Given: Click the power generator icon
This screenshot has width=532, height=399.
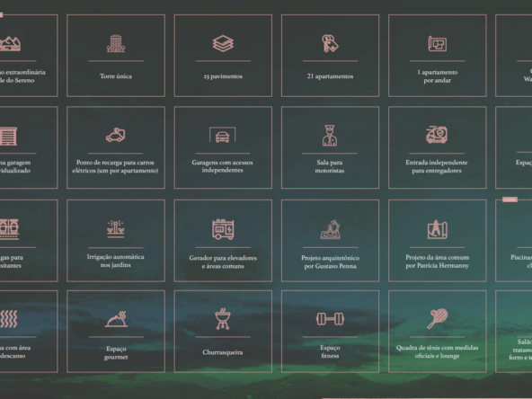Looking at the screenshot, I should pos(223,229).
